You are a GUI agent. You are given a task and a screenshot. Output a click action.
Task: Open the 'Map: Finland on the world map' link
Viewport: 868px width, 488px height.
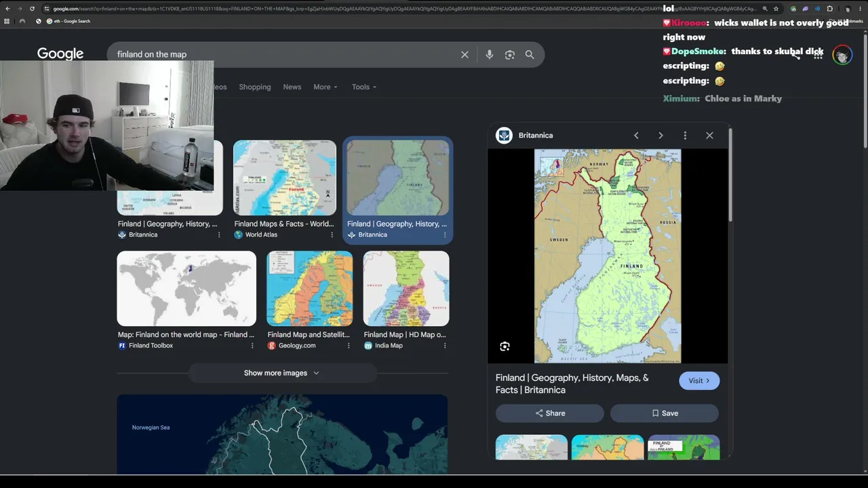coord(186,335)
